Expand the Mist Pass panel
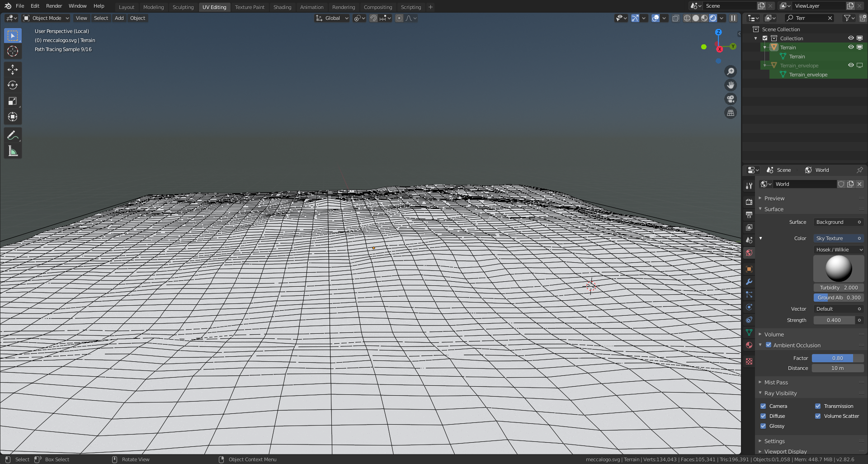The image size is (868, 464). pos(776,382)
